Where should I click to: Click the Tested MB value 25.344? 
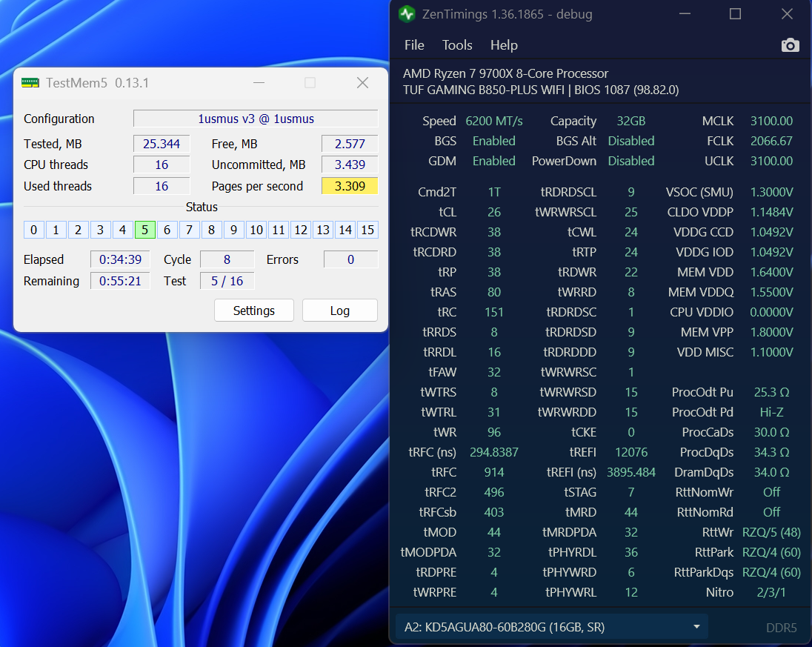(x=162, y=144)
